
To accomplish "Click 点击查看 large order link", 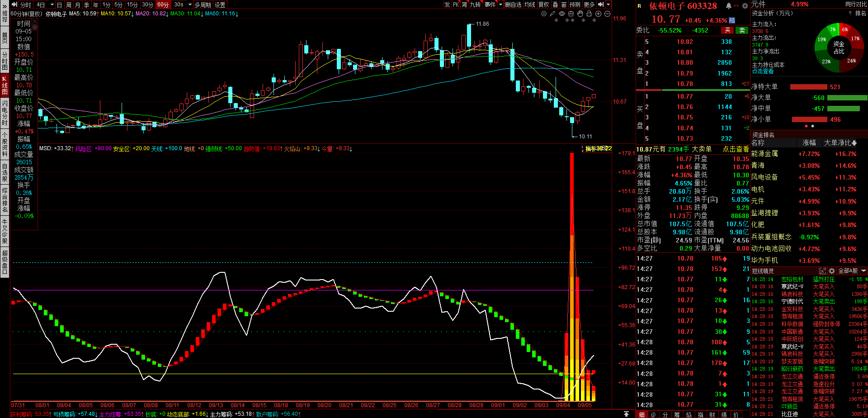I will [736, 149].
